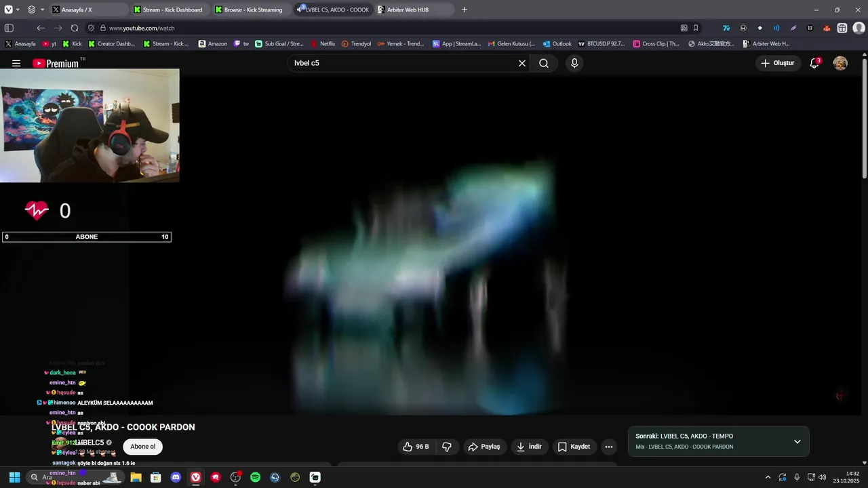The height and width of the screenshot is (488, 868).
Task: Open the App | StreamLa... bookmark
Action: (457, 43)
